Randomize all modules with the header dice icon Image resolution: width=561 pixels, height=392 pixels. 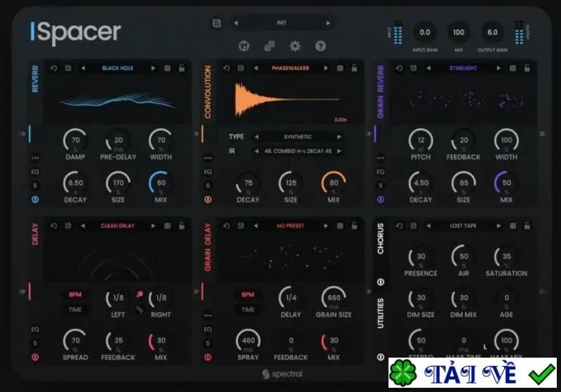[269, 46]
